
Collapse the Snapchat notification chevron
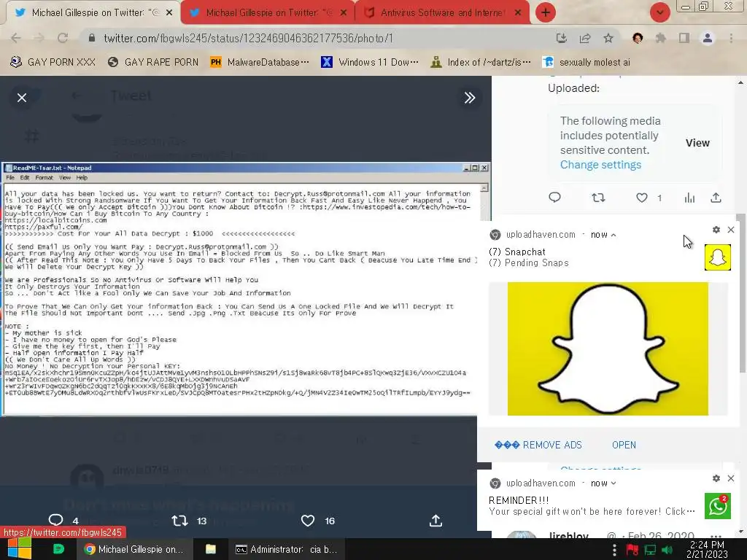(613, 235)
